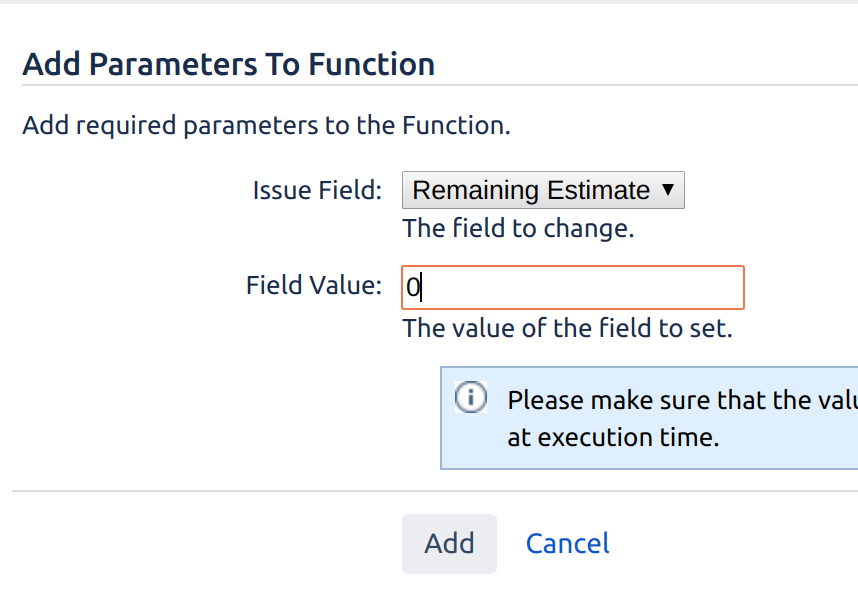Click the divider line under the page heading
Screen dimensions: 858x604
pos(440,85)
